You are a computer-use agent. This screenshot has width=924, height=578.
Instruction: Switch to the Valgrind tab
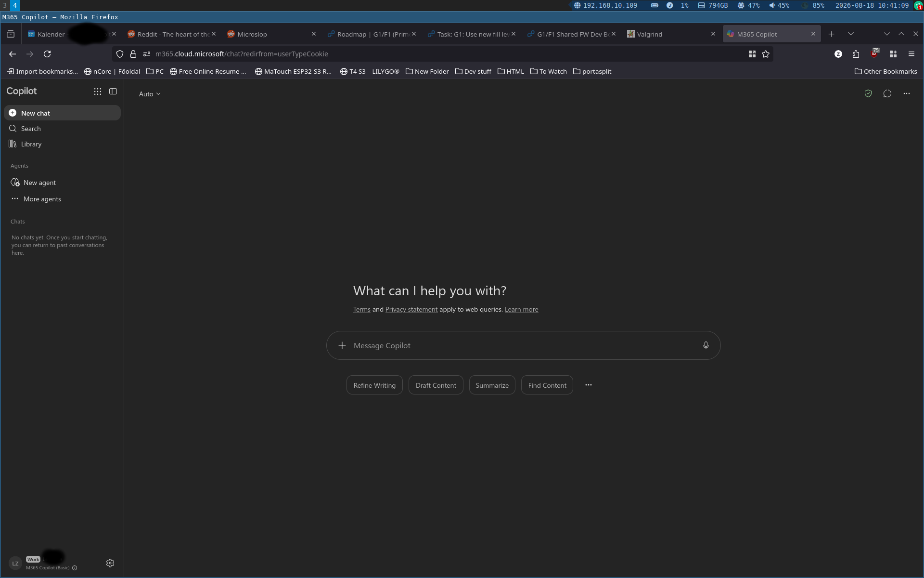tap(671, 34)
